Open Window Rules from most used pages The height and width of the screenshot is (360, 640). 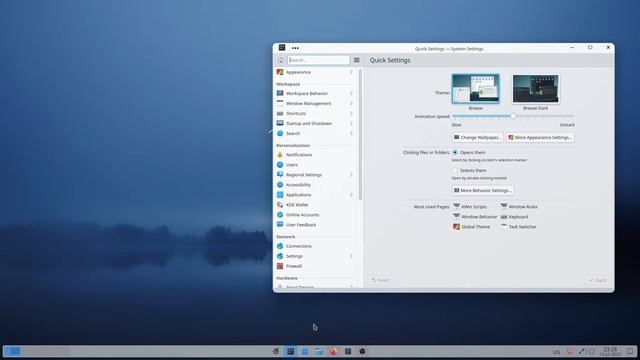pyautogui.click(x=519, y=207)
